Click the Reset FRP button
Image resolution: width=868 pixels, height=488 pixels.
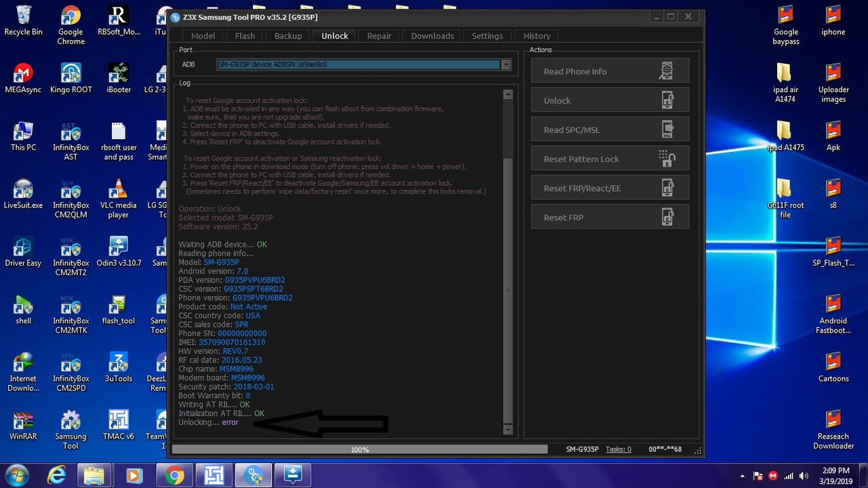(x=610, y=217)
